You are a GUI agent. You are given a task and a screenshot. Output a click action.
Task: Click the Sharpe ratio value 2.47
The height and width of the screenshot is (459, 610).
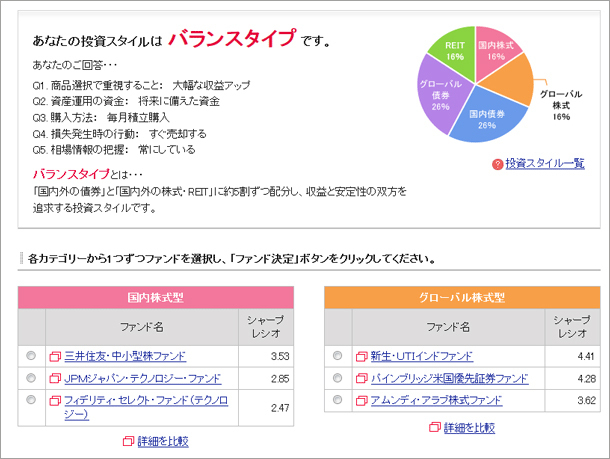(280, 408)
